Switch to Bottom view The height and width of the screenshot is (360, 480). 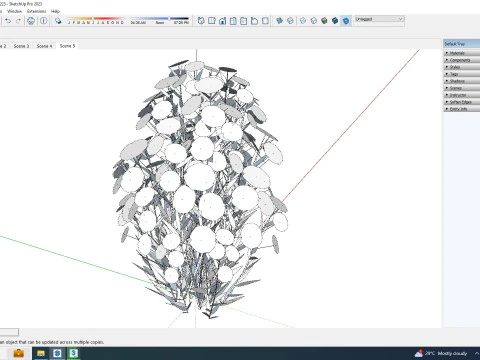[x=265, y=21]
